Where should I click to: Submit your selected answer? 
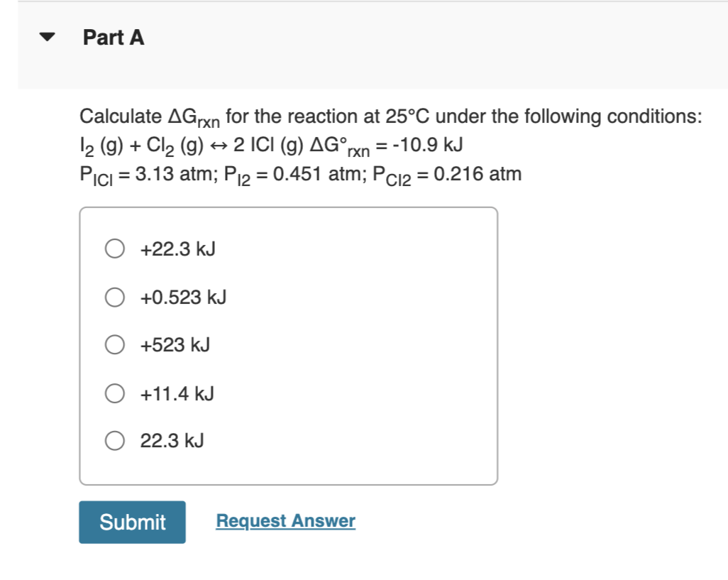point(131,522)
